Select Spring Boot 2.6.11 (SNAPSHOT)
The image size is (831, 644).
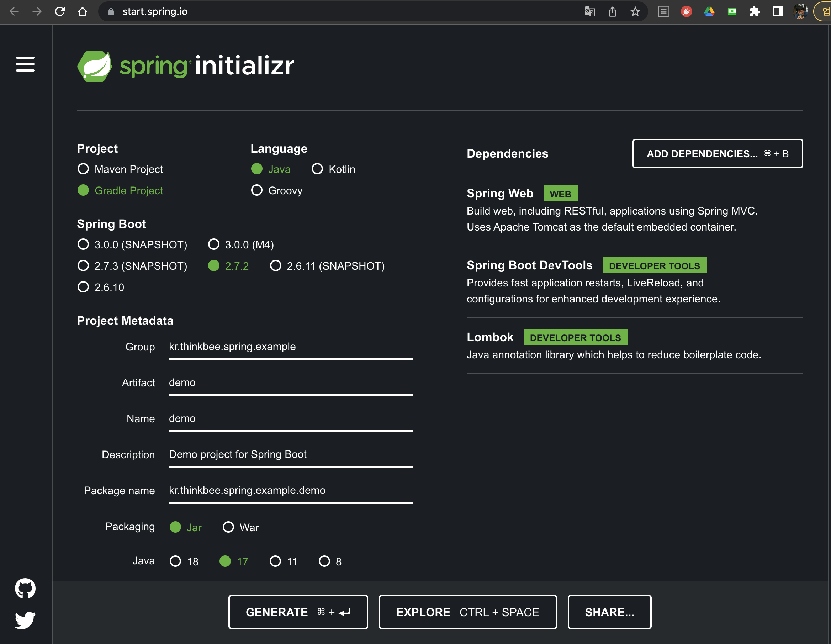[327, 266]
